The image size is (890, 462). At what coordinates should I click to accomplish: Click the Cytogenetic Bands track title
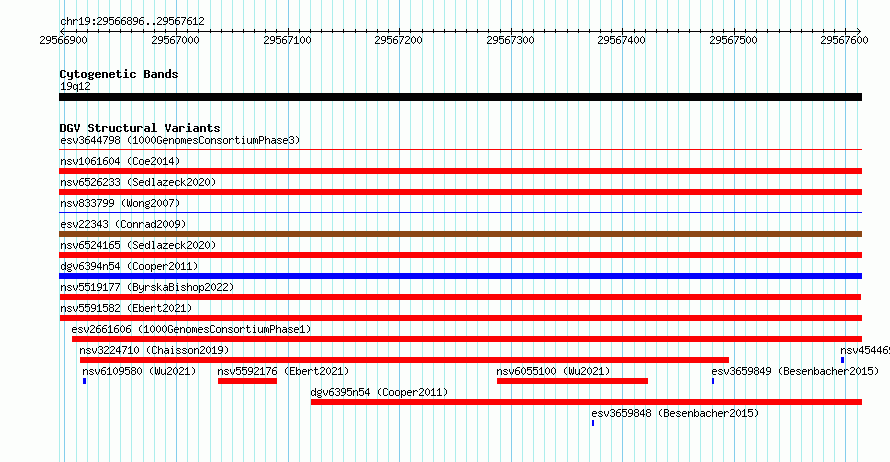tap(119, 74)
